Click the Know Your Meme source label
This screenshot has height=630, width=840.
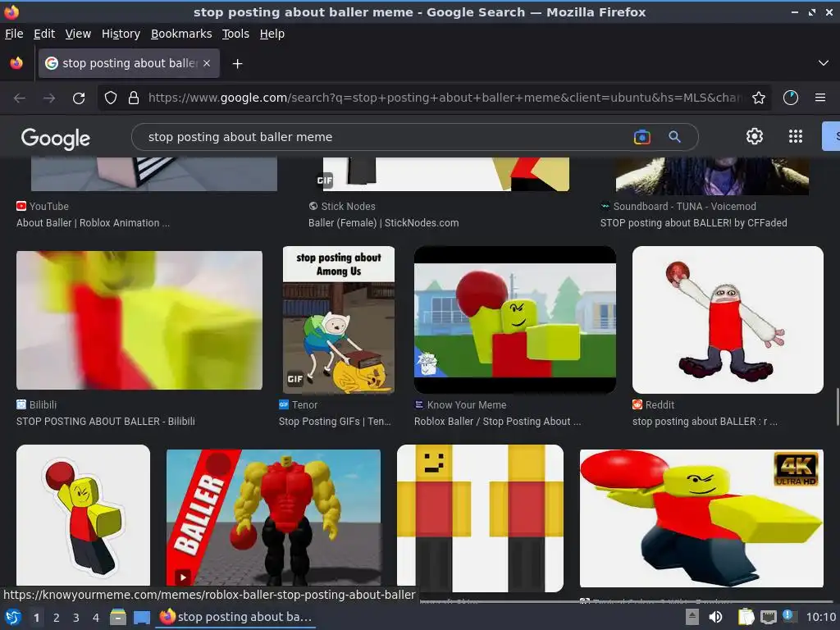[467, 405]
